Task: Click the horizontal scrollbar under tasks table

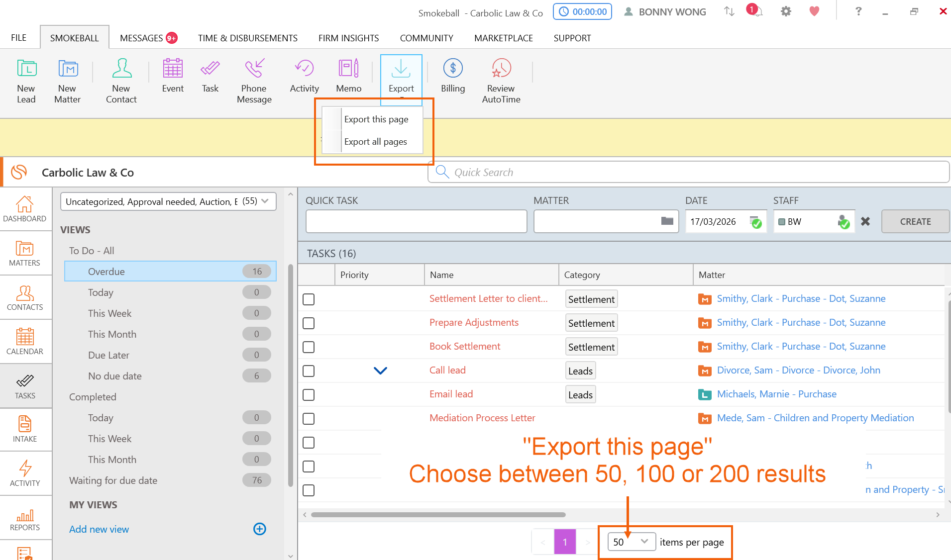Action: click(x=438, y=515)
